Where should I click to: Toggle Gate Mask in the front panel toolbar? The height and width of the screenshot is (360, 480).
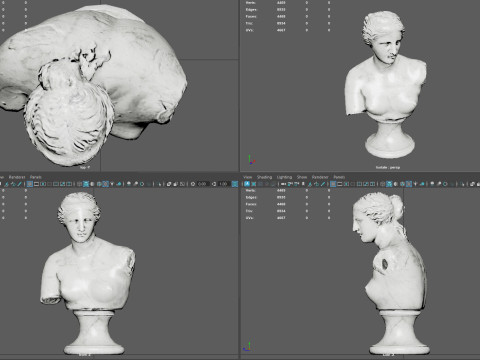(x=49, y=184)
